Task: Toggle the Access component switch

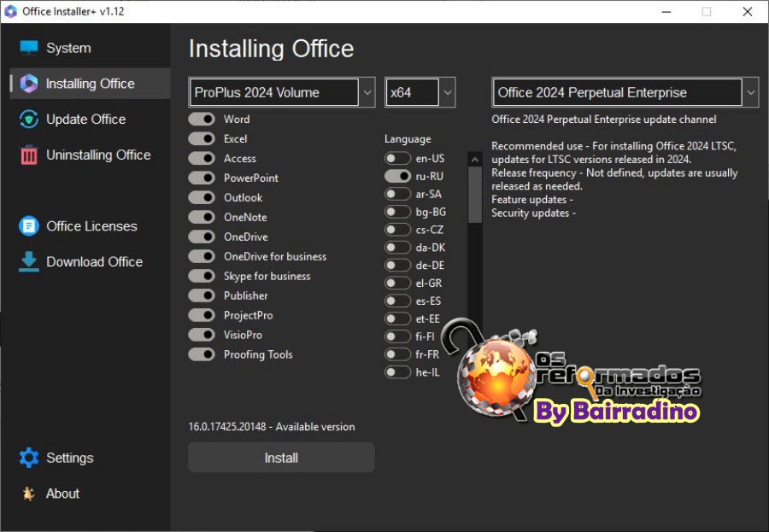Action: click(x=202, y=158)
